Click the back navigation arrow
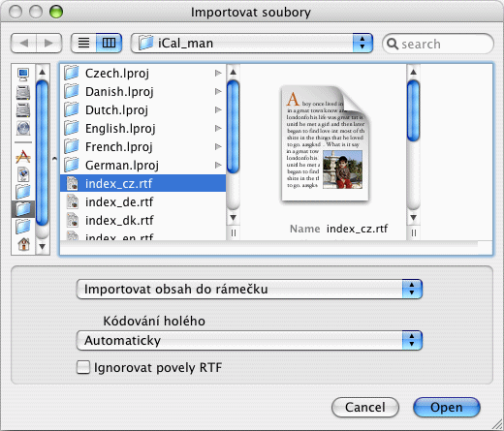Viewport: 504px width, 431px height. click(23, 43)
